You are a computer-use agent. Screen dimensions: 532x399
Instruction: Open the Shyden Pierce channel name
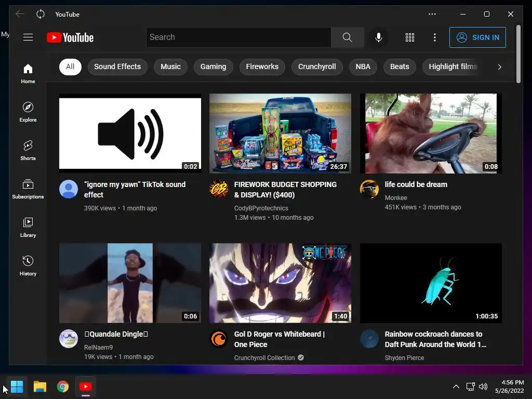[x=404, y=357]
